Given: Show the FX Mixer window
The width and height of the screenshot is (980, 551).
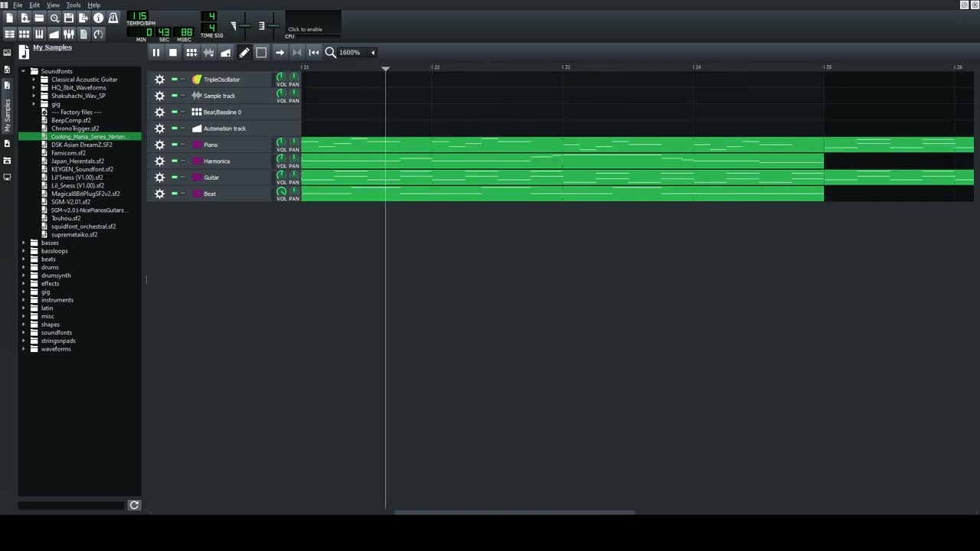Looking at the screenshot, I should click(69, 34).
